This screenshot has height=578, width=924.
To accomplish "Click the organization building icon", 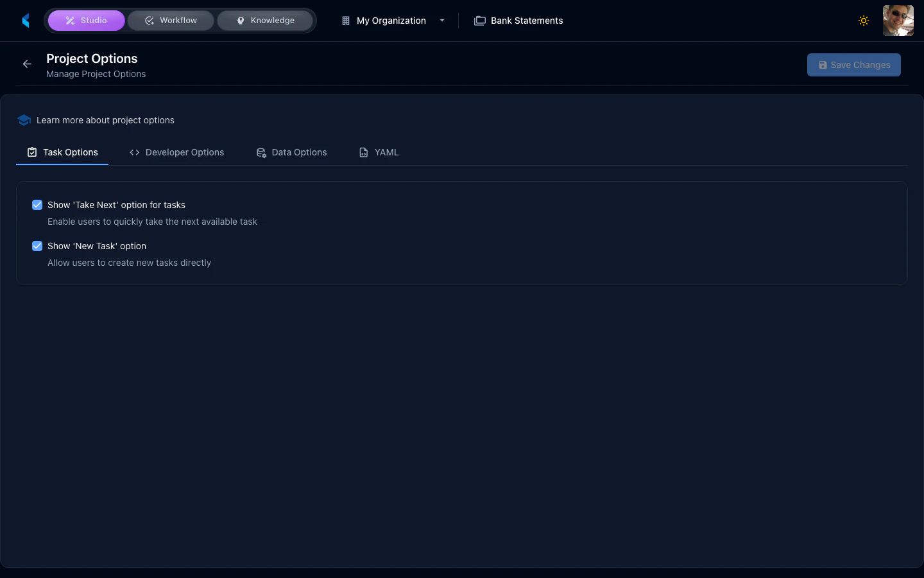I will click(x=346, y=21).
